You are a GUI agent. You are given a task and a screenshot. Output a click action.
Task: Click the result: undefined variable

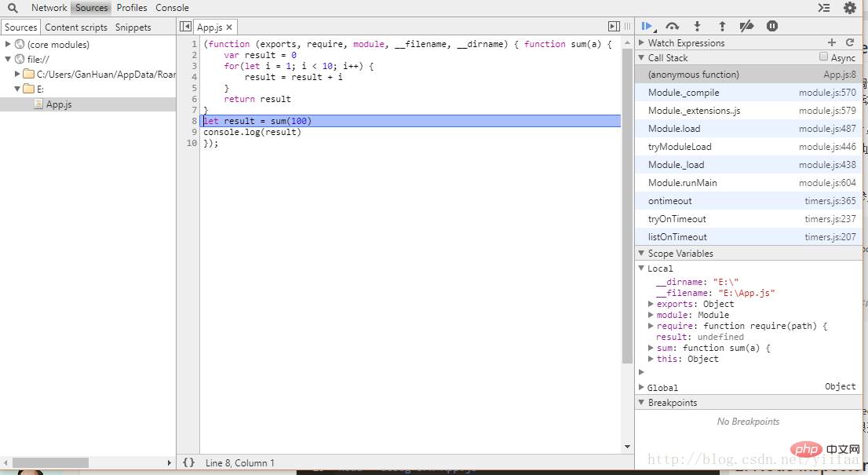point(700,337)
